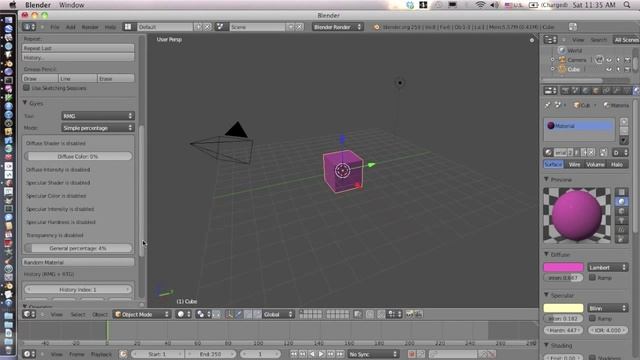Toggle Cube visibility eye in outliner
The image size is (640, 360).
click(x=609, y=69)
